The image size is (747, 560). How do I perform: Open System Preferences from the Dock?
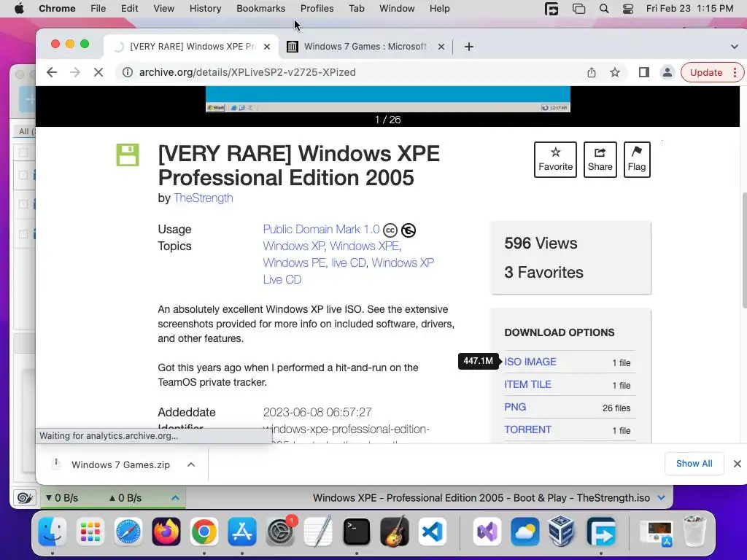point(280,532)
